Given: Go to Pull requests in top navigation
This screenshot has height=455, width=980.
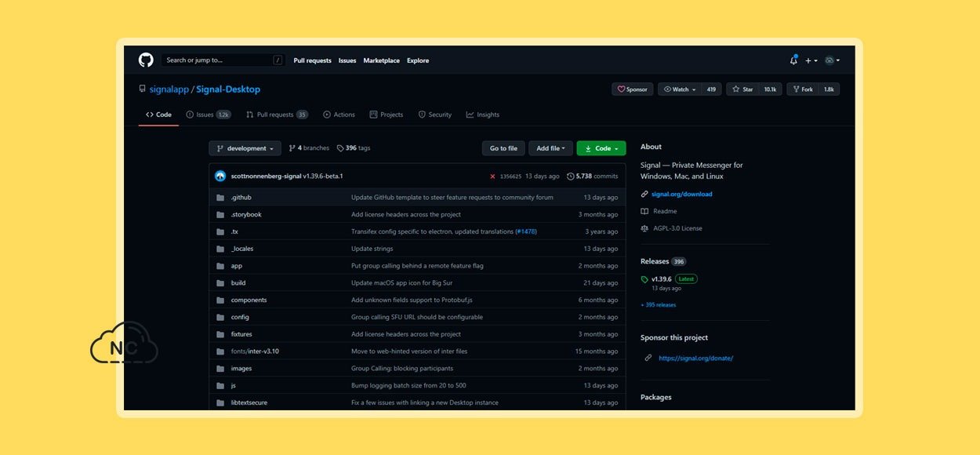Looking at the screenshot, I should (x=312, y=60).
